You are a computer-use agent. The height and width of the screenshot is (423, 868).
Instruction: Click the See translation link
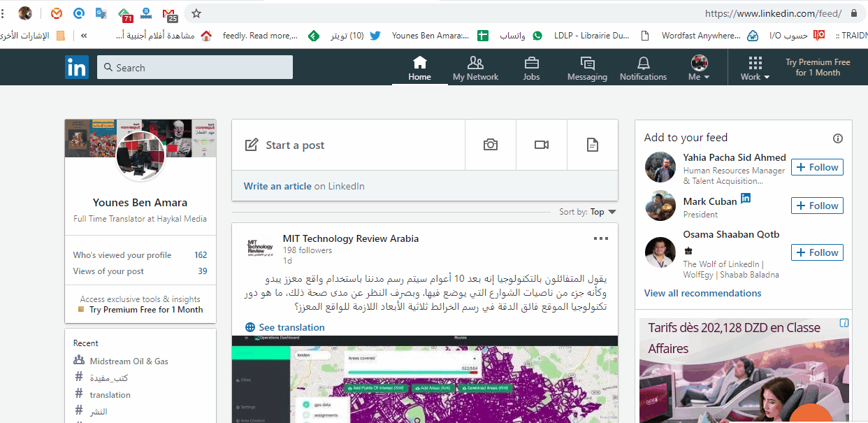pyautogui.click(x=285, y=327)
